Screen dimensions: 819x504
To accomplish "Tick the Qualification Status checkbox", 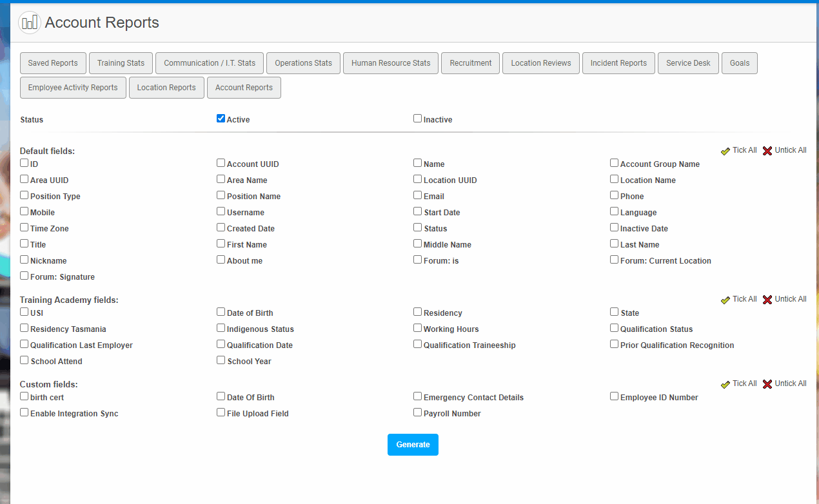I will 614,327.
